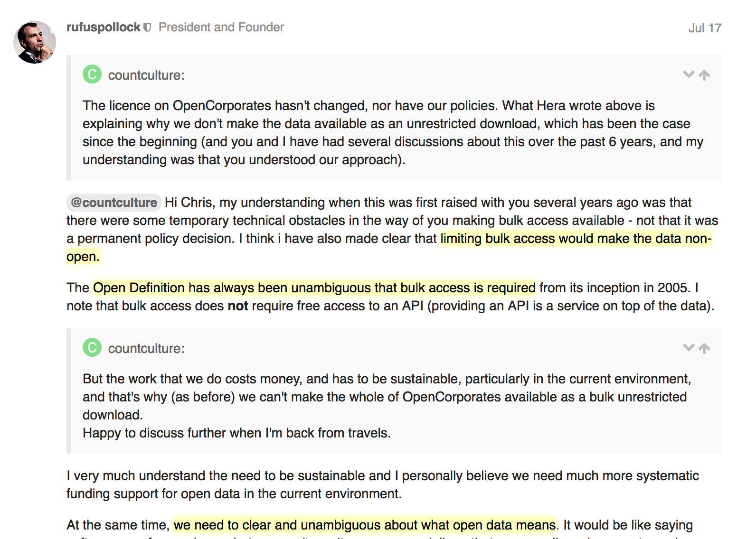The image size is (756, 539).
Task: Open the Jul 17 post date link
Action: pos(704,28)
